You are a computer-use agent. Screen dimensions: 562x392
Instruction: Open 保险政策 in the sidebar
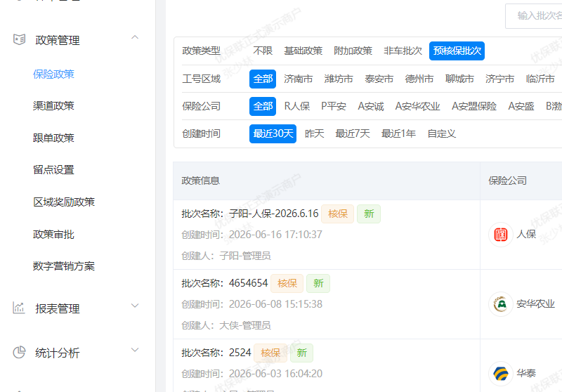pos(53,74)
